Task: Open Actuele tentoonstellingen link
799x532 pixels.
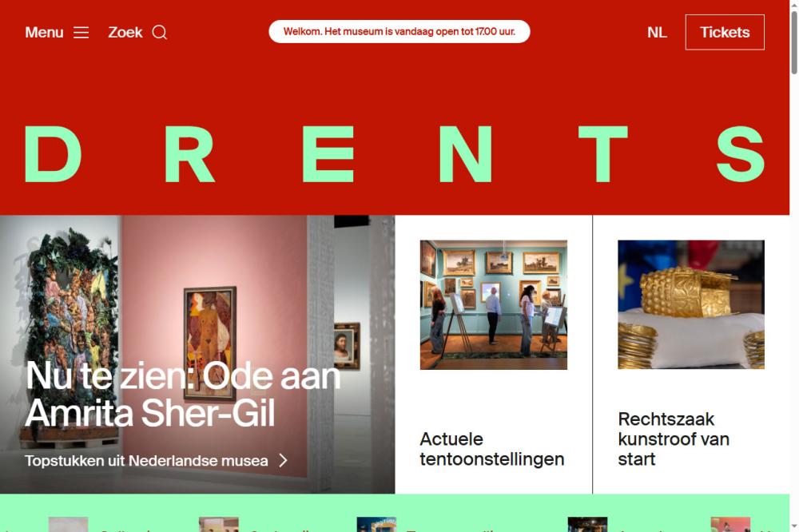Action: 491,449
